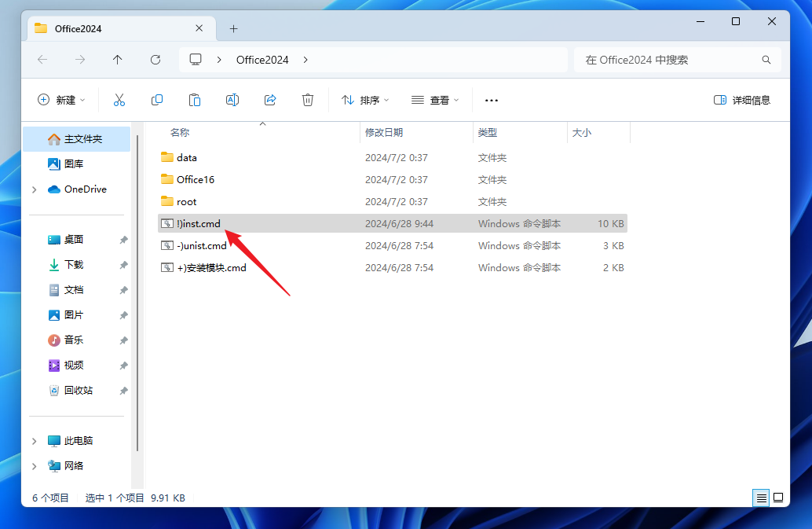Image resolution: width=812 pixels, height=529 pixels.
Task: Click the Copy icon in toolbar
Action: point(157,100)
